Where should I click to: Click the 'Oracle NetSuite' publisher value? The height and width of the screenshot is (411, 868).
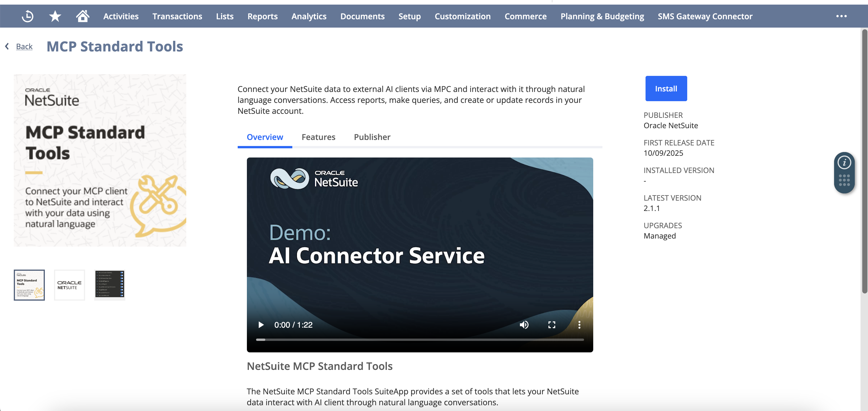tap(671, 126)
